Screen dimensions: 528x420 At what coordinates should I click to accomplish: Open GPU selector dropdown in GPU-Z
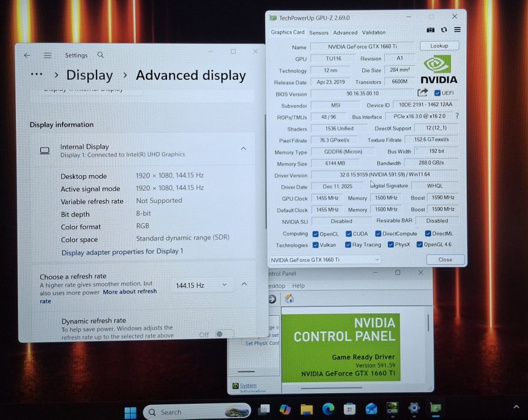(325, 260)
